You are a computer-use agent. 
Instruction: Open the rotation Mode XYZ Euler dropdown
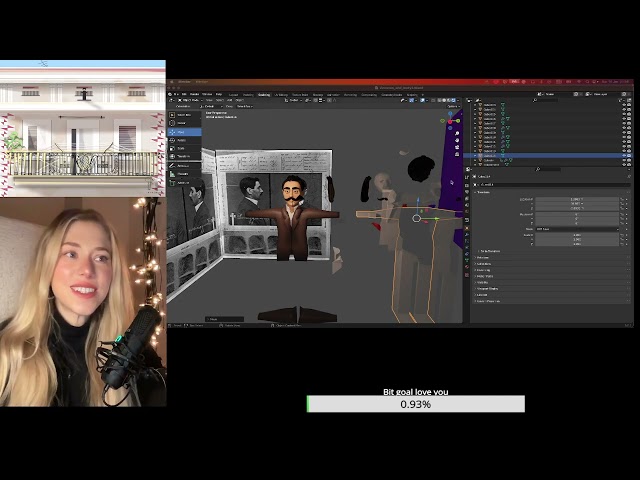click(577, 229)
